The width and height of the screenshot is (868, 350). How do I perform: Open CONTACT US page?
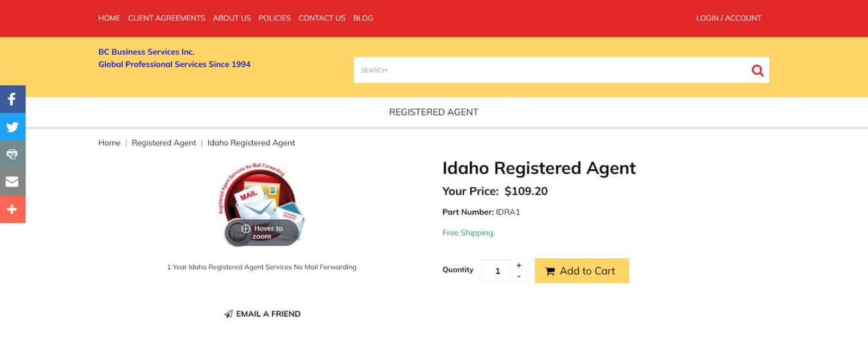(322, 18)
